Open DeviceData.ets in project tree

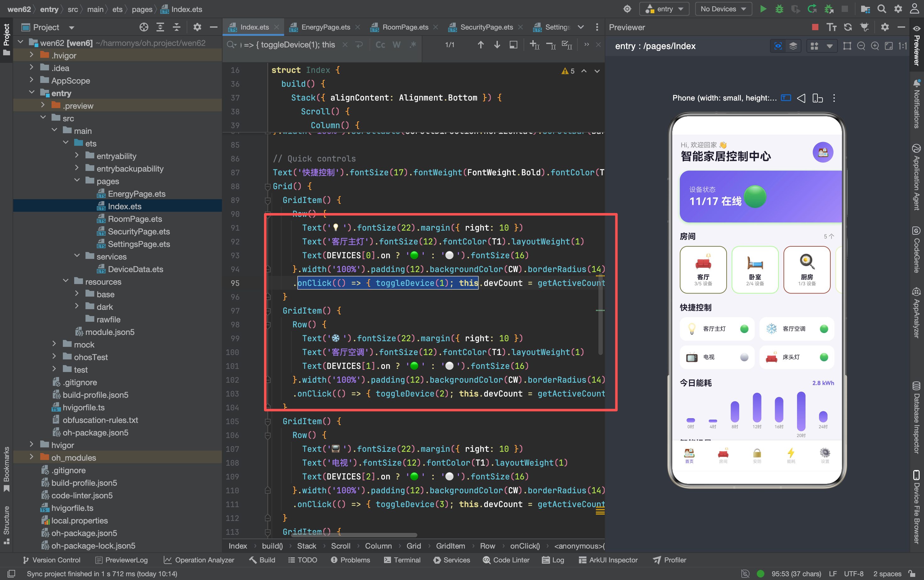[135, 269]
